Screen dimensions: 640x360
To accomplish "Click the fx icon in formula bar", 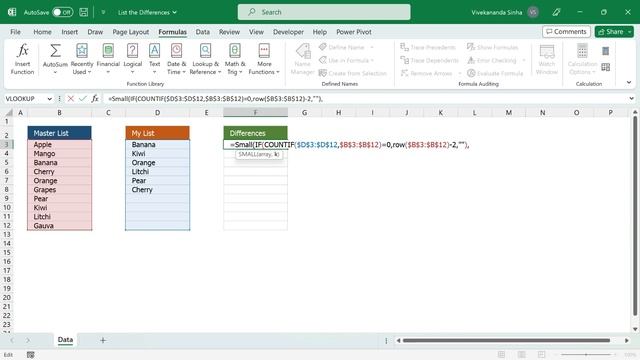I will 95,98.
